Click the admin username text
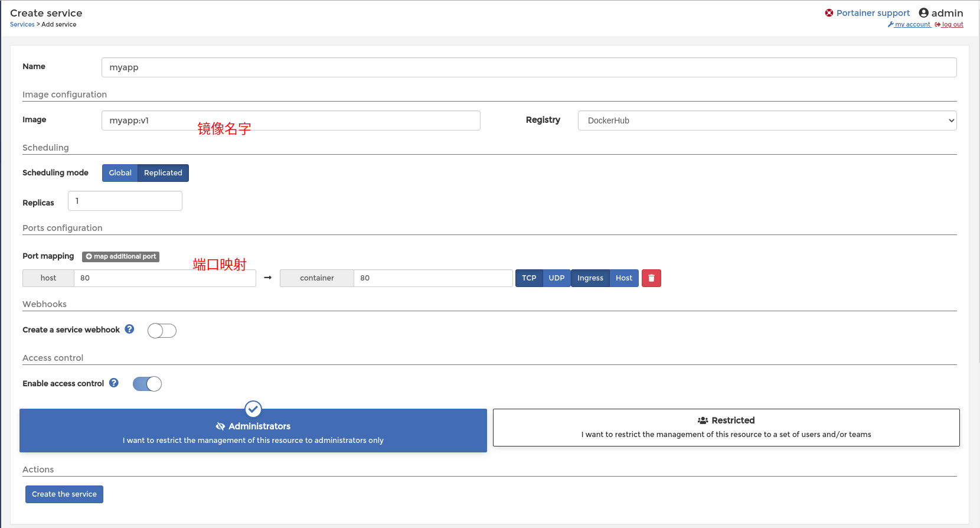The height and width of the screenshot is (528, 980). (947, 13)
